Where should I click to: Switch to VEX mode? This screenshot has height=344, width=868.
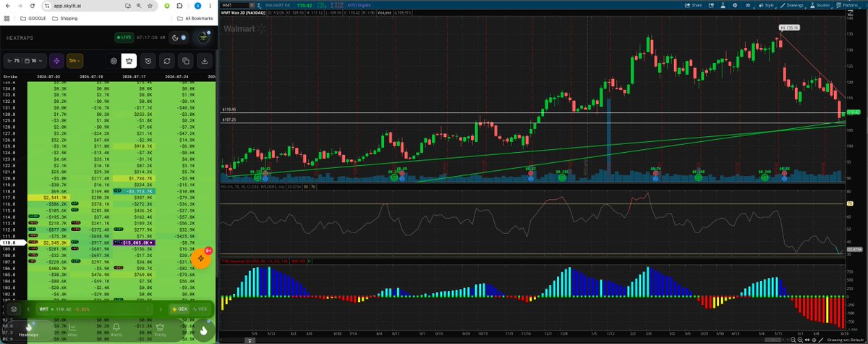(200, 309)
